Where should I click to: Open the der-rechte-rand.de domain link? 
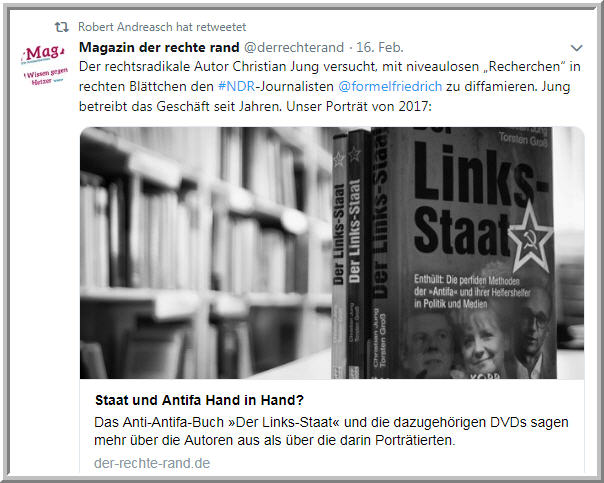[x=152, y=463]
